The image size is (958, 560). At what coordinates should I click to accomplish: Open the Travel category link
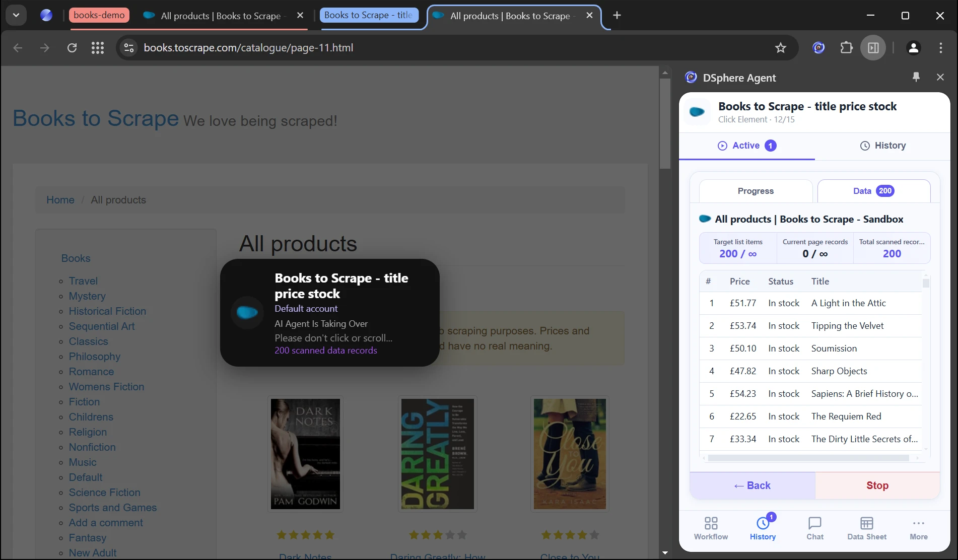[83, 281]
